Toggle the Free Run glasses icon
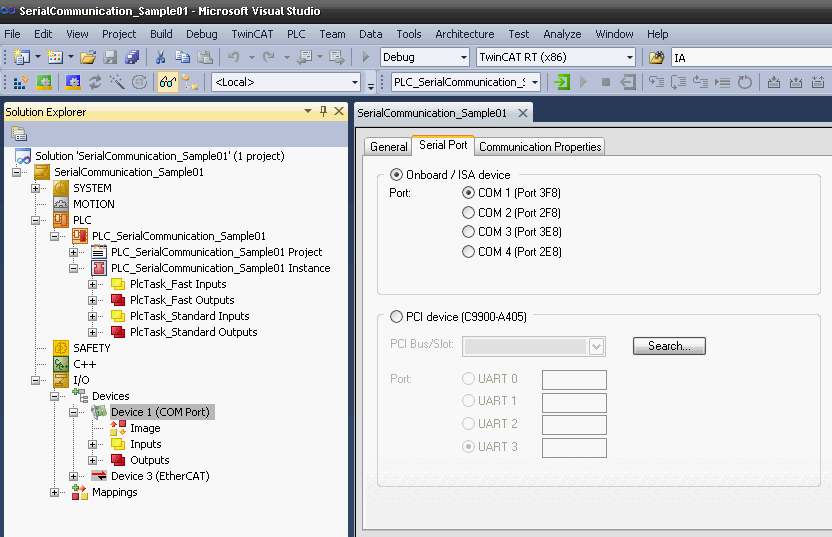Image resolution: width=832 pixels, height=537 pixels. click(168, 82)
